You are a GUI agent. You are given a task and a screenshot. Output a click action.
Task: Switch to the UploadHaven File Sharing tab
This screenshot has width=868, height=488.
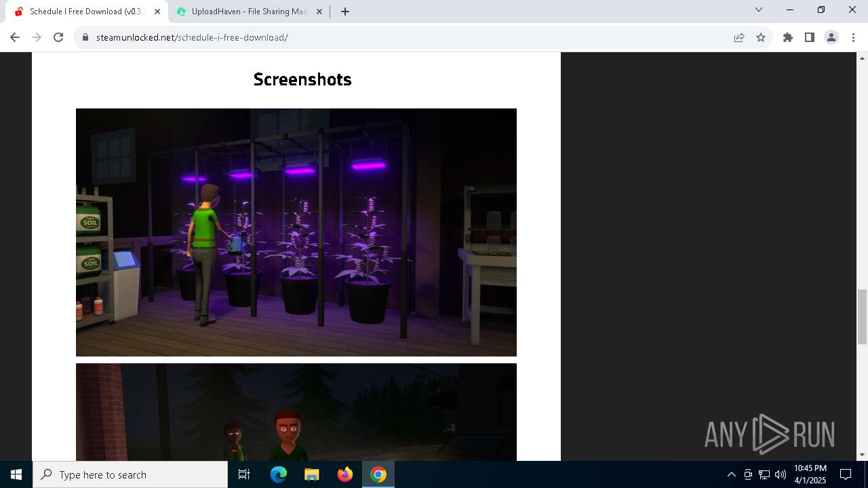pos(249,12)
